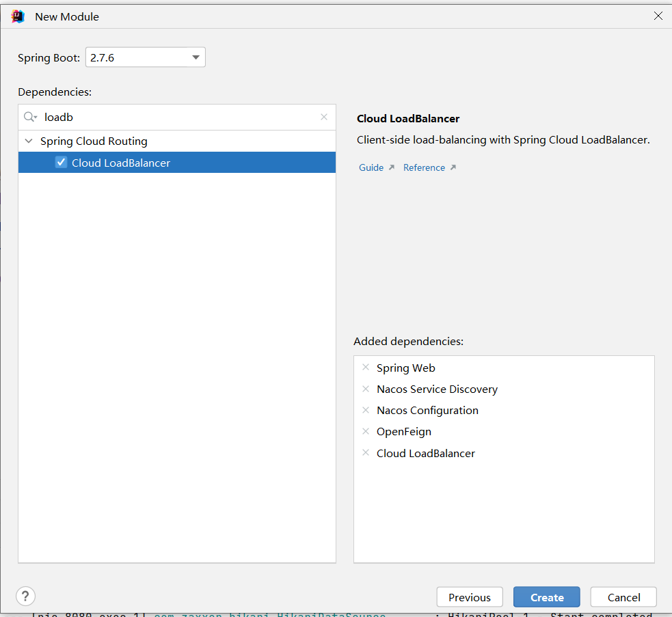The width and height of the screenshot is (672, 617).
Task: Collapse the Spring Cloud Routing group
Action: [x=29, y=141]
